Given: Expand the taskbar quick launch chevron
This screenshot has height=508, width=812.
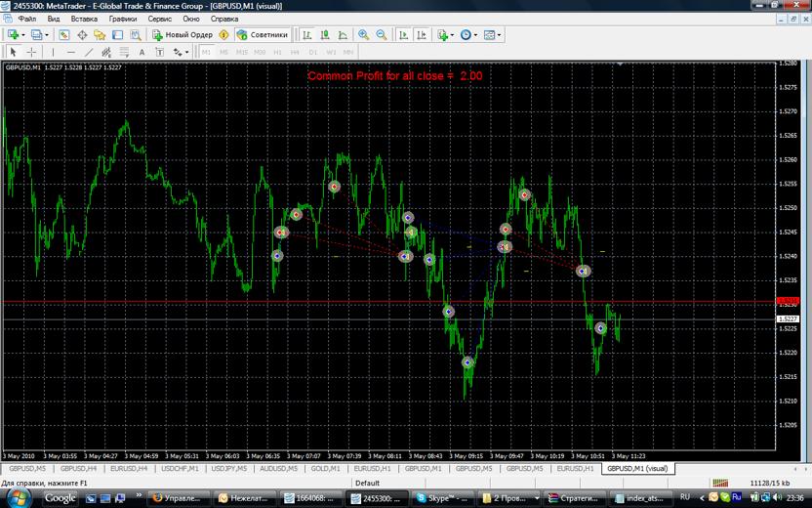Looking at the screenshot, I should coord(139,495).
